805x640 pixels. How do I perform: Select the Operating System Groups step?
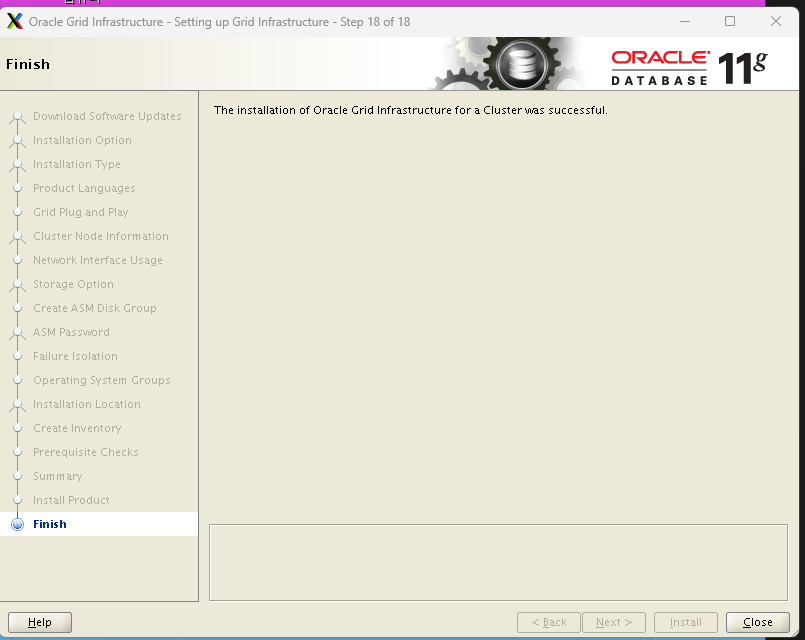point(102,380)
